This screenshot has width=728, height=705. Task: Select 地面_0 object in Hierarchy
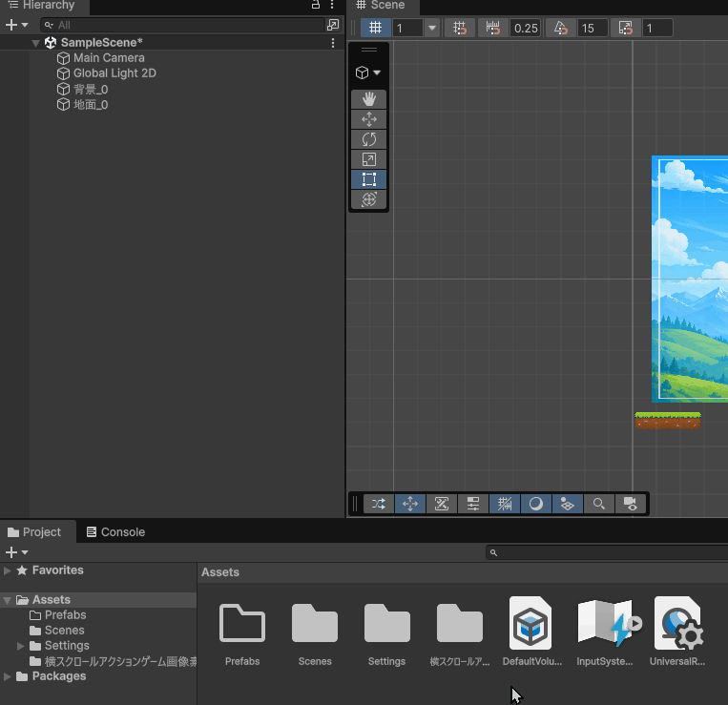[91, 104]
